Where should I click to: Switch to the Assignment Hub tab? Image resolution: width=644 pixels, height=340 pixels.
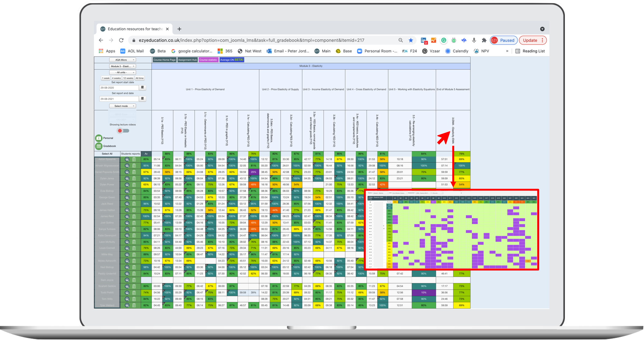point(187,60)
